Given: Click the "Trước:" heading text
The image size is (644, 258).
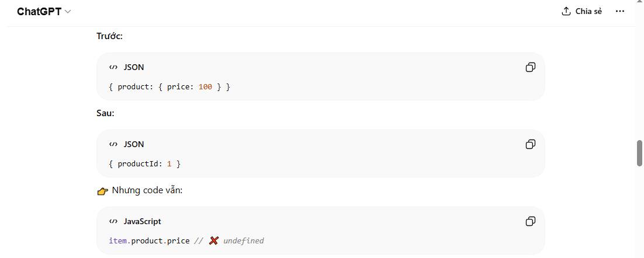Looking at the screenshot, I should point(109,36).
